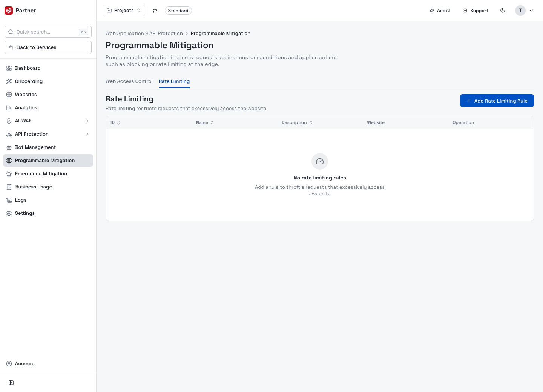Favorite the project with star icon
The width and height of the screenshot is (543, 392).
pyautogui.click(x=155, y=11)
